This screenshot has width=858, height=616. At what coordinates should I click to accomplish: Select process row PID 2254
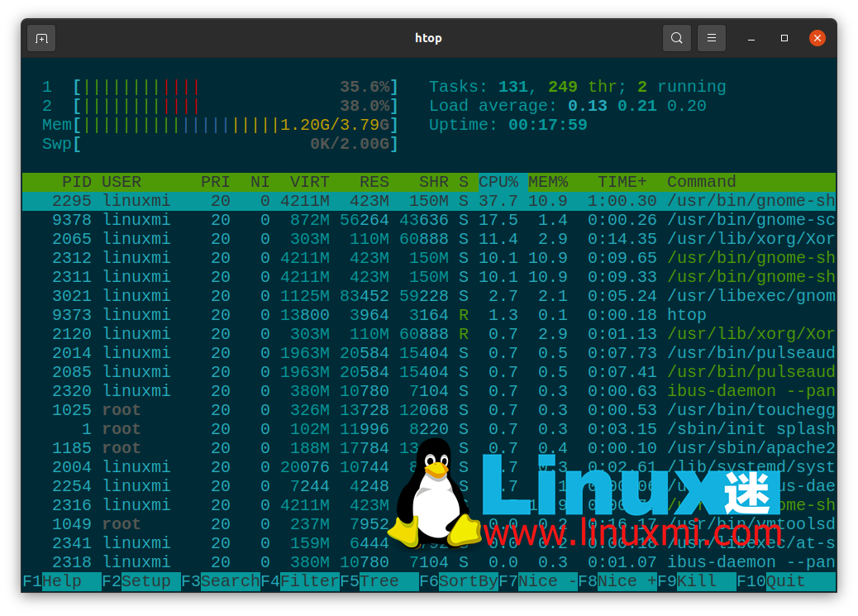coord(429,486)
